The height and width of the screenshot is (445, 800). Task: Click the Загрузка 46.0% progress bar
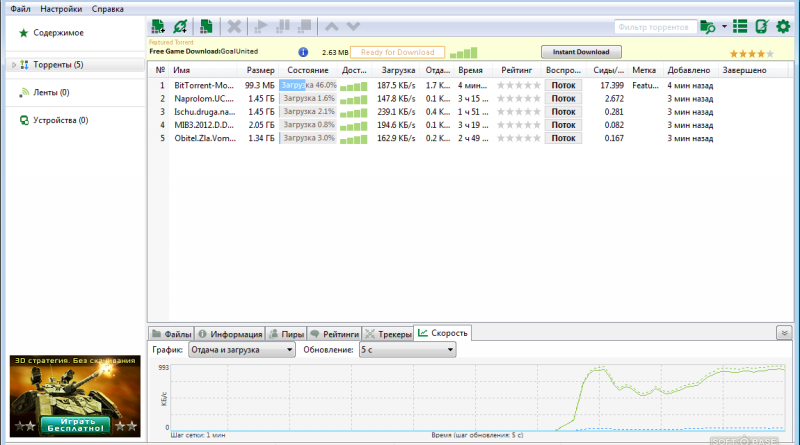tap(308, 86)
